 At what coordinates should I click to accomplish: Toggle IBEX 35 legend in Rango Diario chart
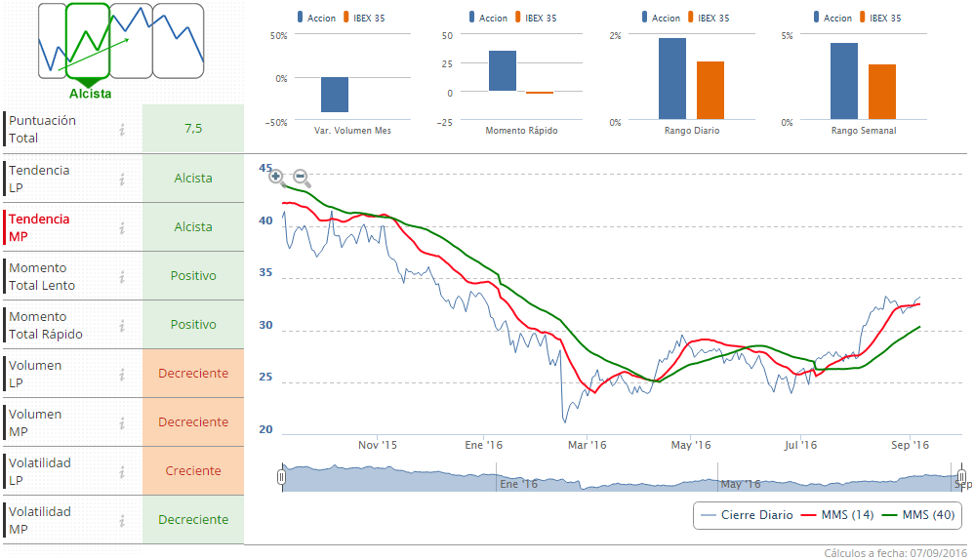[x=711, y=19]
